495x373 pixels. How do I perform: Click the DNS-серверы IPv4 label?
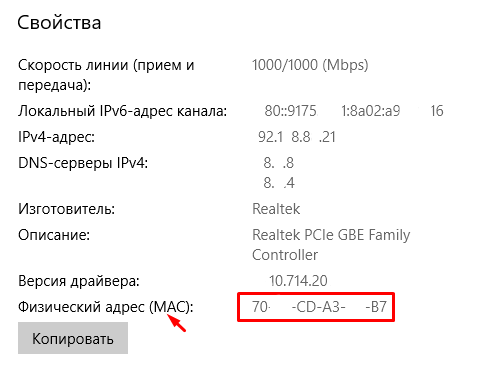83,163
